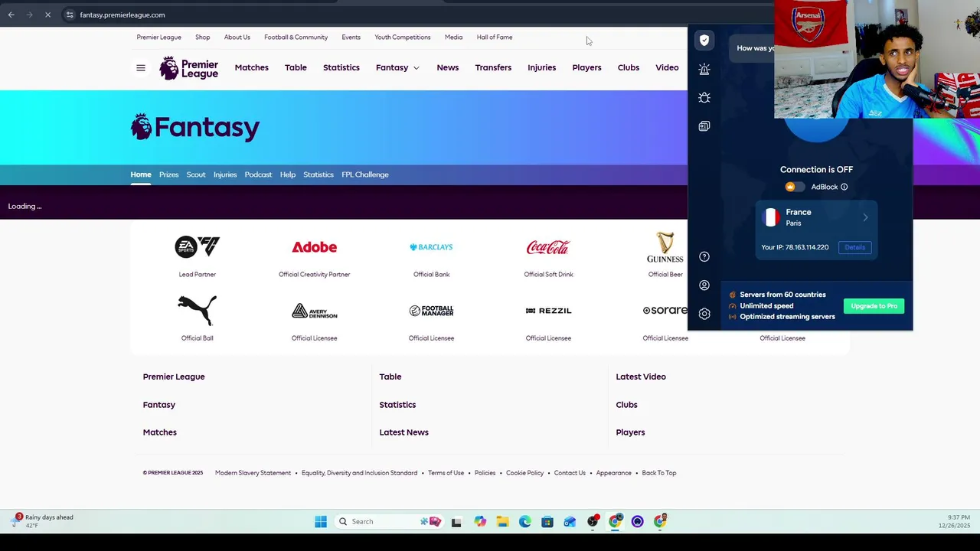The image size is (980, 551).
Task: Toggle the AdBlock switch in VPN panel
Action: coord(795,187)
